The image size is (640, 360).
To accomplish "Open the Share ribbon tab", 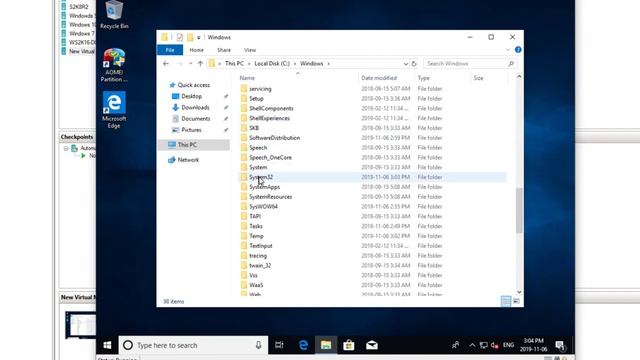I will click(224, 50).
